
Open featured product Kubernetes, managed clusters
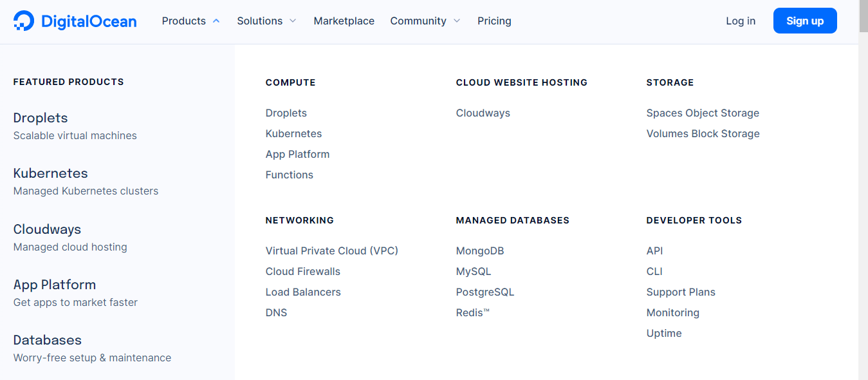coord(86,182)
